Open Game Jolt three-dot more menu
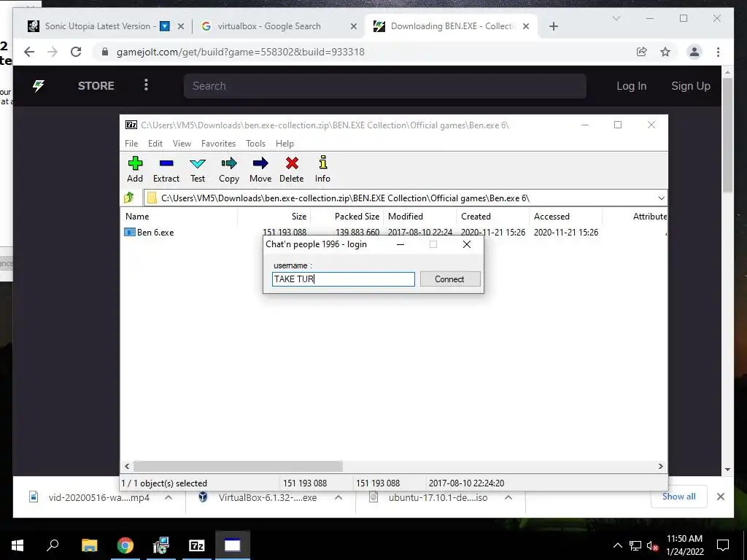 point(146,85)
